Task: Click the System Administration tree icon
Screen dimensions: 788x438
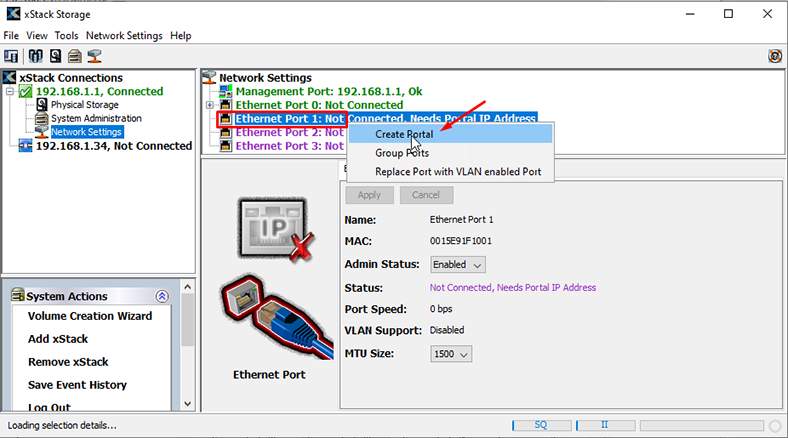Action: (x=42, y=119)
